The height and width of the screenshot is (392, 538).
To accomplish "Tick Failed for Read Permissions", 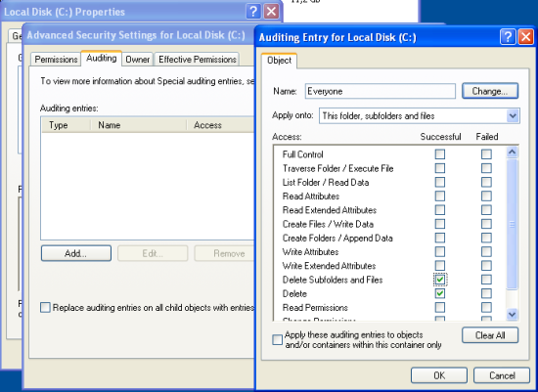I will [486, 307].
